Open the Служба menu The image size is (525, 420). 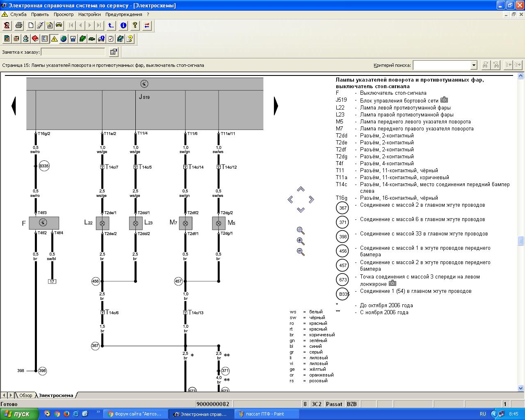(18, 14)
